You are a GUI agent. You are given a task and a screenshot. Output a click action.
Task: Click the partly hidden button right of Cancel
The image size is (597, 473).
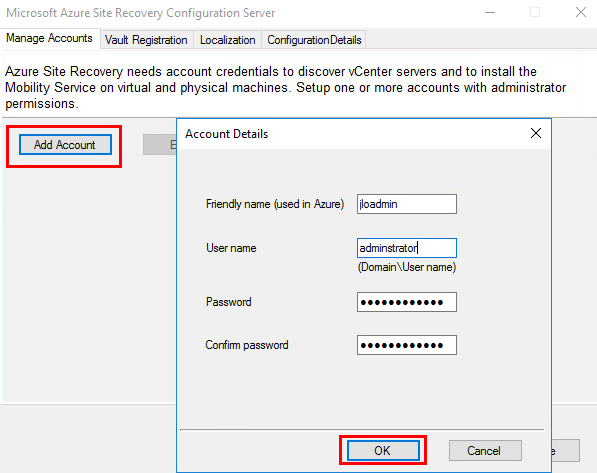pyautogui.click(x=565, y=451)
